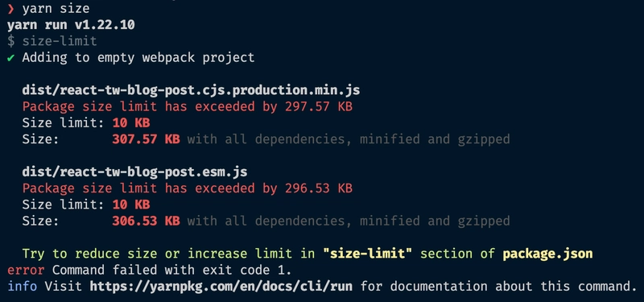The height and width of the screenshot is (302, 644).
Task: Click the yarn run v1.22.10 line
Action: pos(71,25)
